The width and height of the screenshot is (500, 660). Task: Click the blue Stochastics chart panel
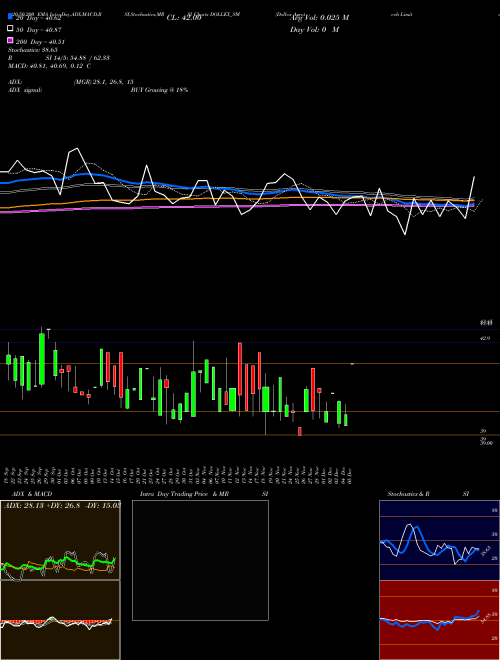click(x=439, y=540)
